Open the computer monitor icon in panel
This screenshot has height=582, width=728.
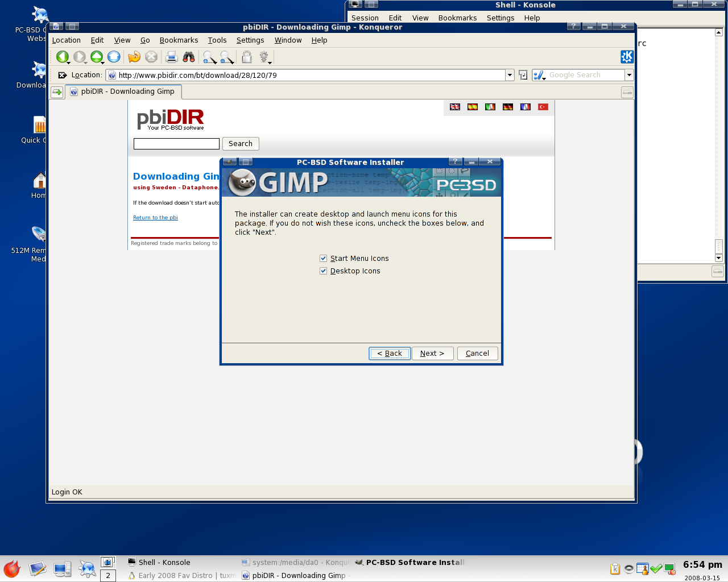(x=62, y=569)
